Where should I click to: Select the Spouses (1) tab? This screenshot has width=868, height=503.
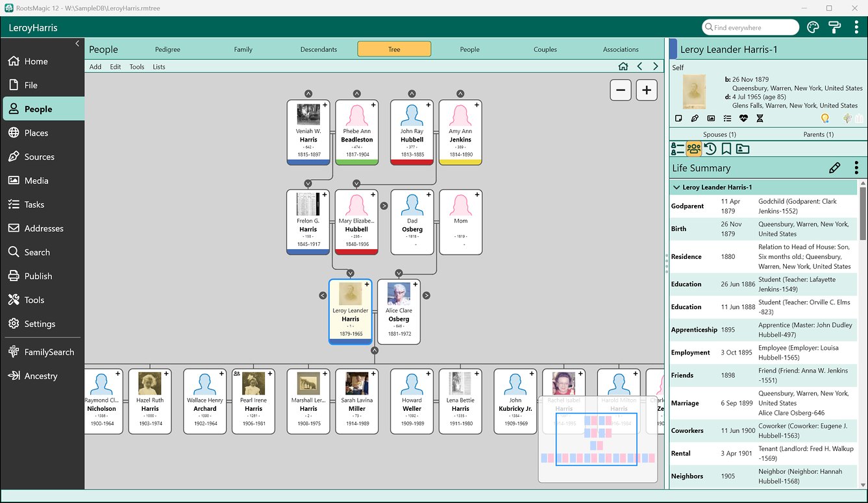(719, 134)
